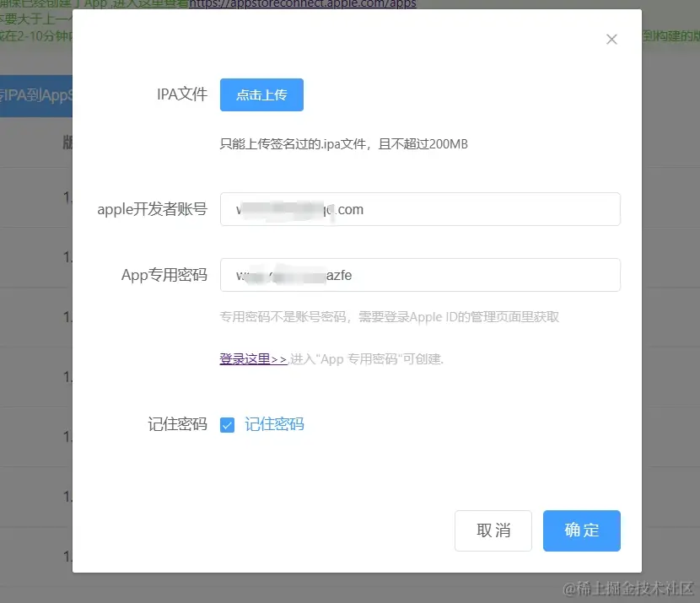Select the topmost 1.x version row
Screen dimensions: 700x603
(x=67, y=197)
